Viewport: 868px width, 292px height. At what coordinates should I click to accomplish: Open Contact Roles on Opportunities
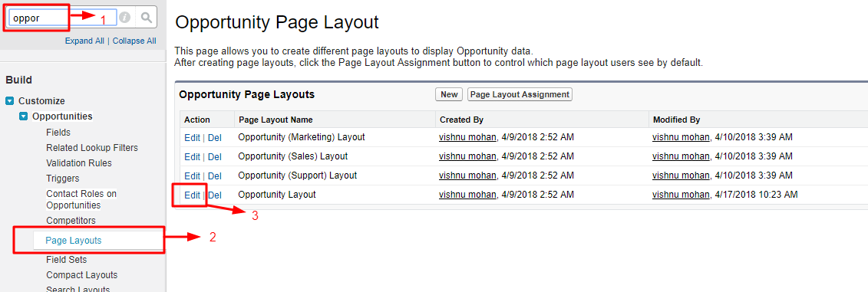[x=81, y=199]
